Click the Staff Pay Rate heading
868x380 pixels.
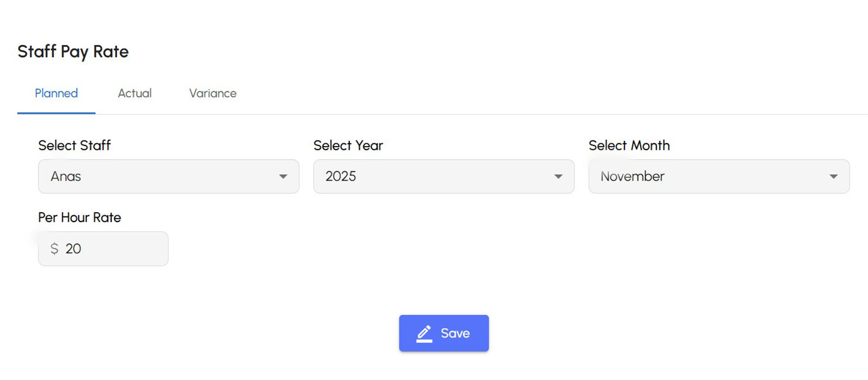click(x=73, y=52)
